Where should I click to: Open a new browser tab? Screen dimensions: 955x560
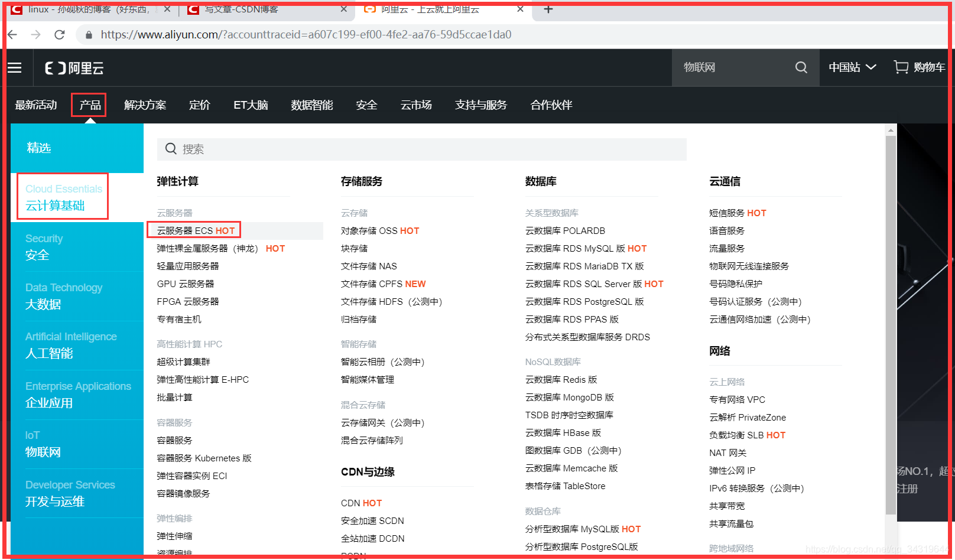click(x=548, y=9)
